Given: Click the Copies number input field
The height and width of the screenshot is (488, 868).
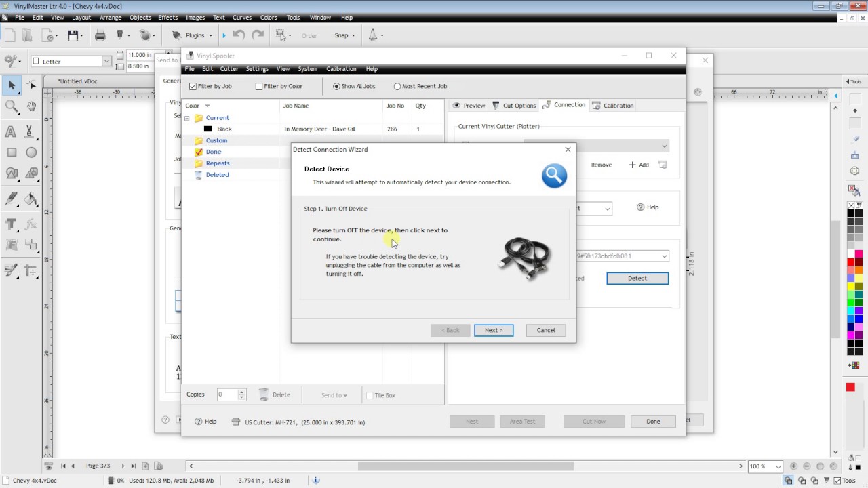Looking at the screenshot, I should point(227,394).
